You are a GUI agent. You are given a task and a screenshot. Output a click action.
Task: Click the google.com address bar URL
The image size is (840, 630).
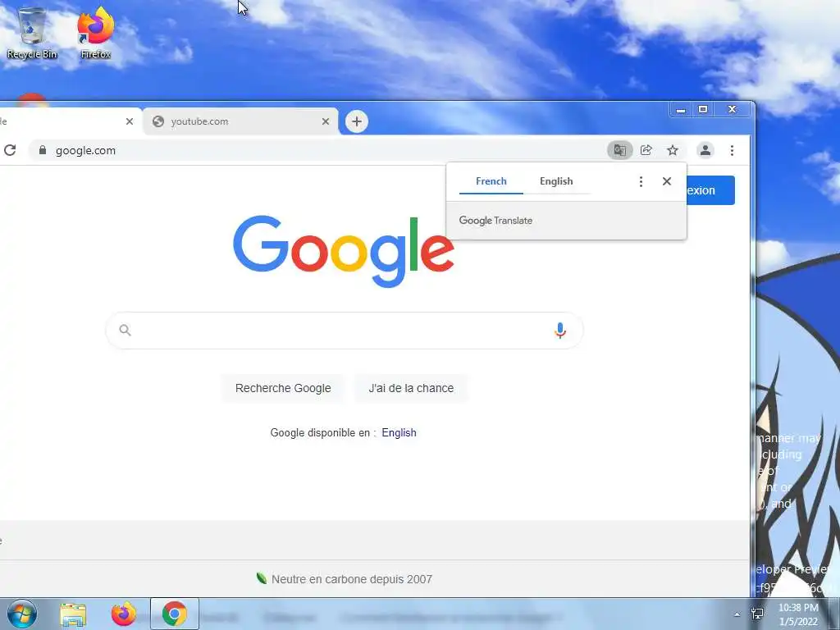85,151
